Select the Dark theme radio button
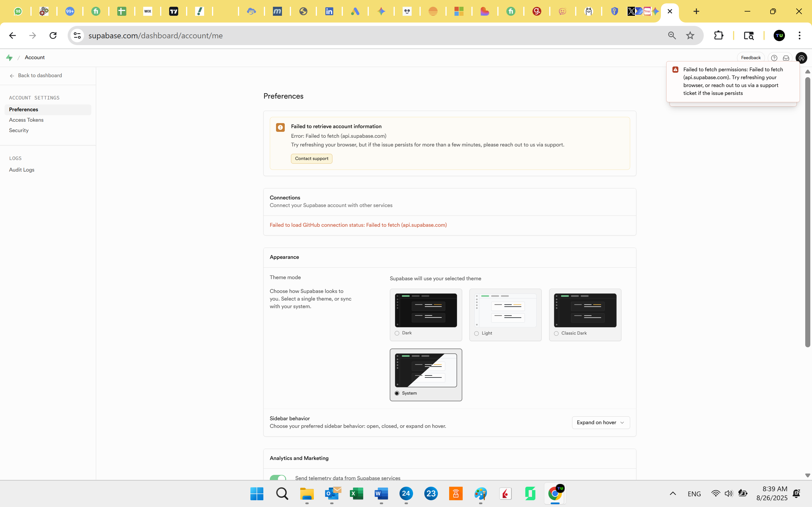 coord(397,333)
